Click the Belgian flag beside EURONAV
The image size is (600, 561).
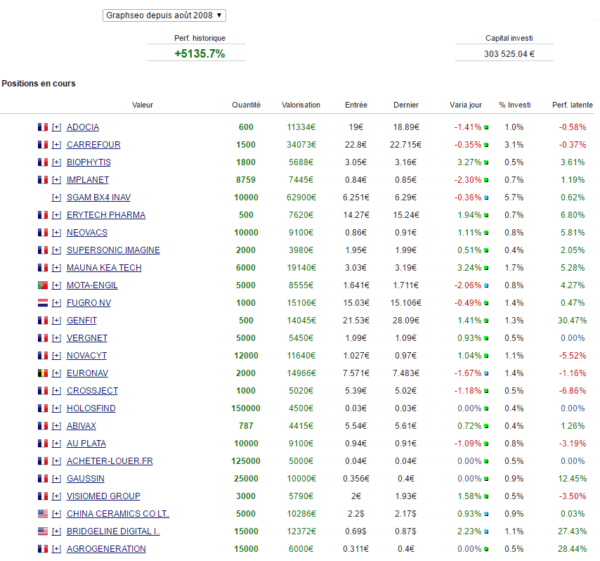[x=43, y=373]
